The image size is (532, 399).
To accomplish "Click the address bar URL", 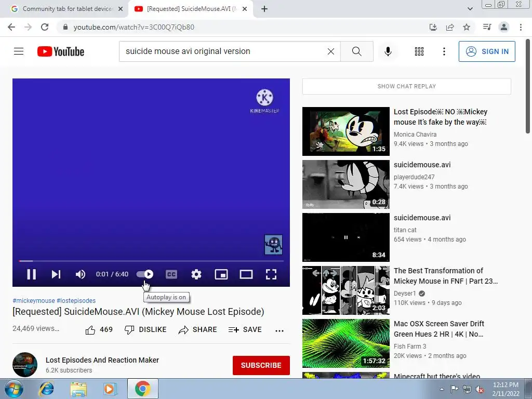I will 134,27.
